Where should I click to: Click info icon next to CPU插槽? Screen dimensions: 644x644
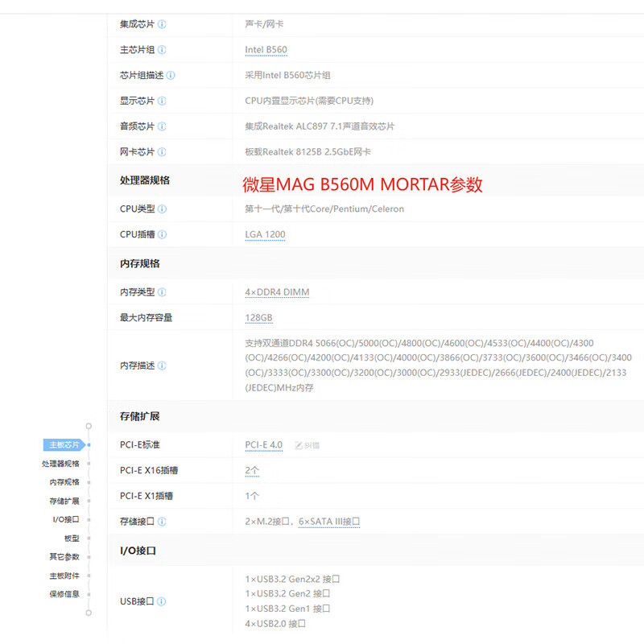[x=163, y=234]
